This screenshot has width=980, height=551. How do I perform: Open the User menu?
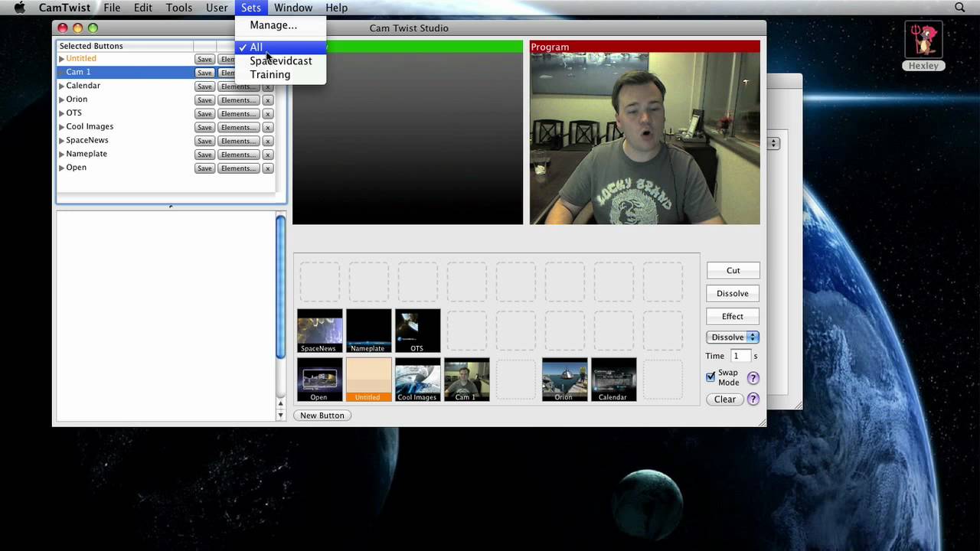pyautogui.click(x=217, y=8)
